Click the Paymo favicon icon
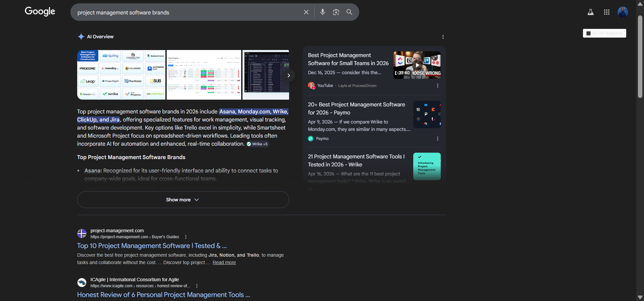The image size is (644, 301). click(311, 139)
